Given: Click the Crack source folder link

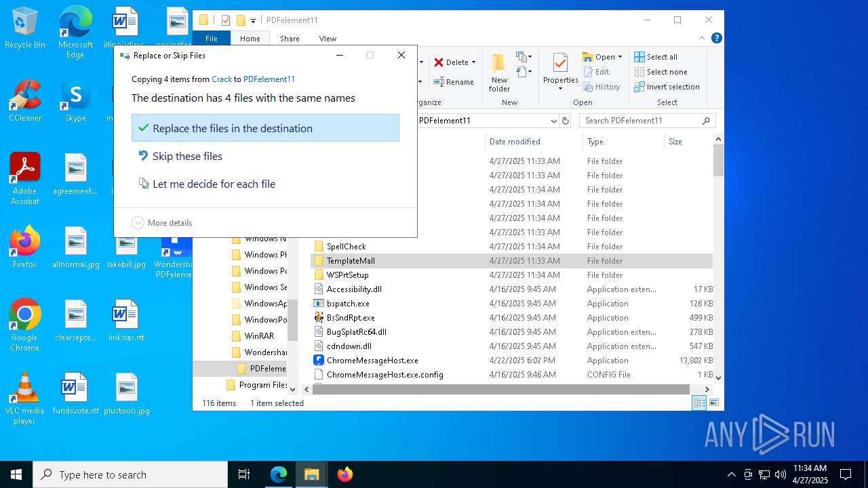Looking at the screenshot, I should [222, 79].
